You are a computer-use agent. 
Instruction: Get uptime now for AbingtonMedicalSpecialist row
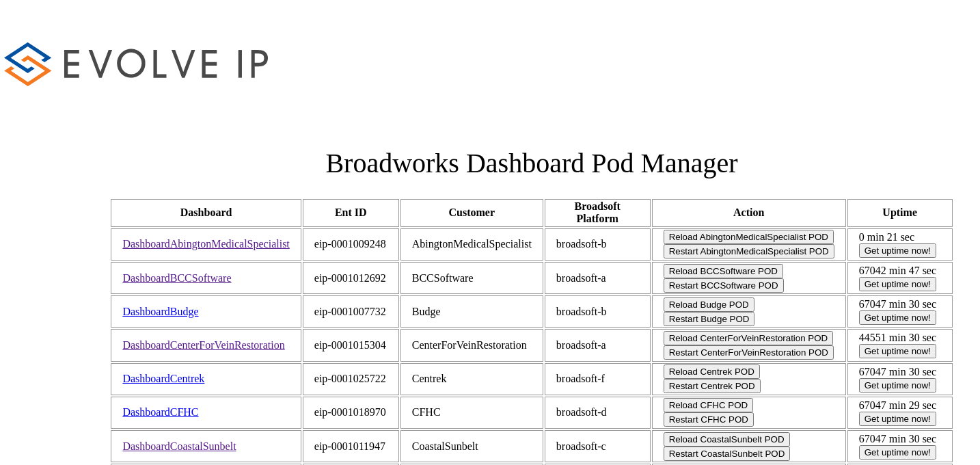tap(897, 251)
